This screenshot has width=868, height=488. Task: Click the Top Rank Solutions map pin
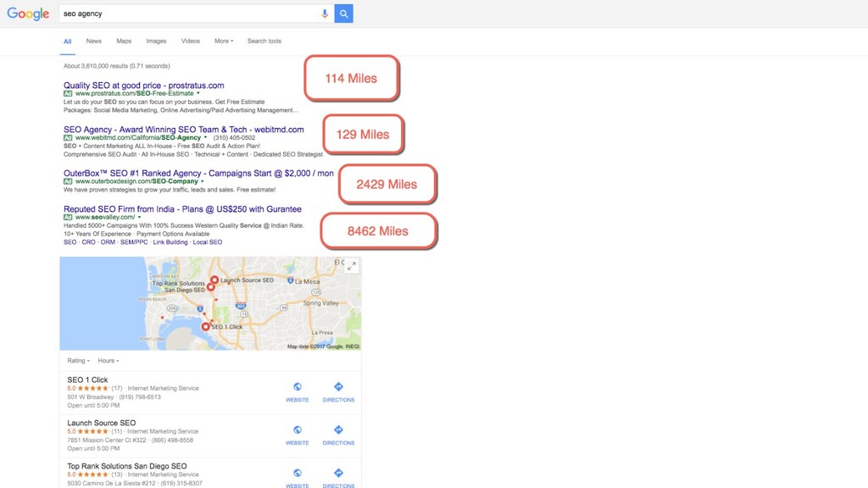(x=210, y=287)
